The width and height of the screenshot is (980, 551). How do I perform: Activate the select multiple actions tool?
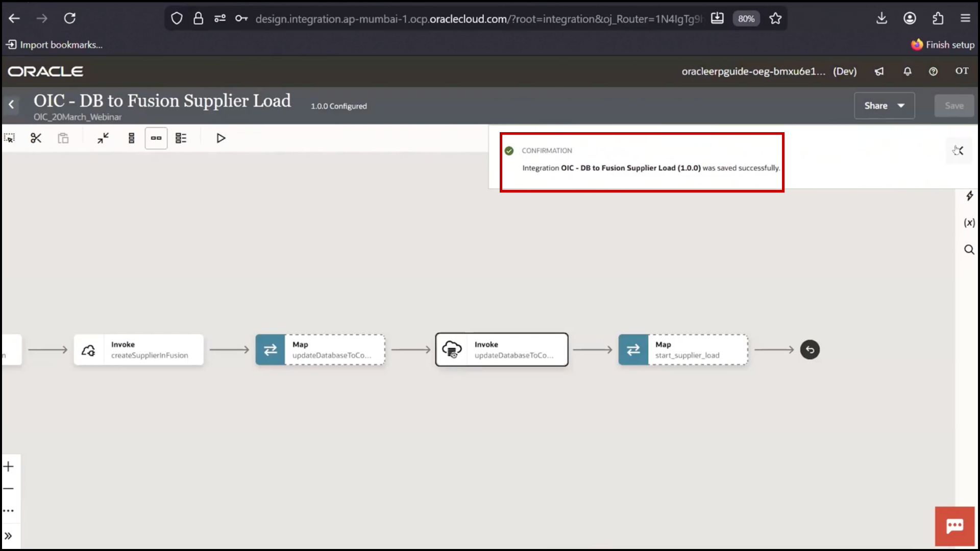click(x=10, y=138)
